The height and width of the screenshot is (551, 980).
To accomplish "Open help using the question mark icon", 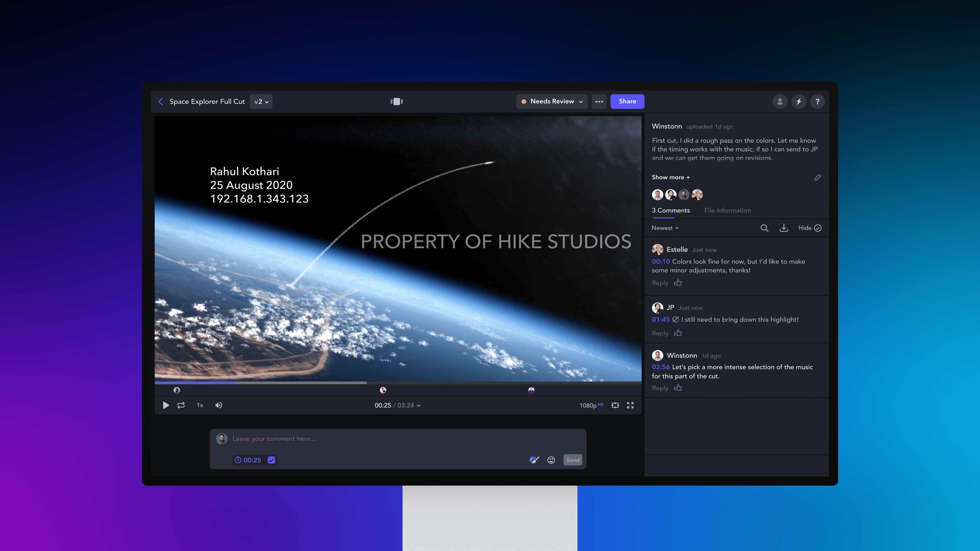I will point(817,102).
